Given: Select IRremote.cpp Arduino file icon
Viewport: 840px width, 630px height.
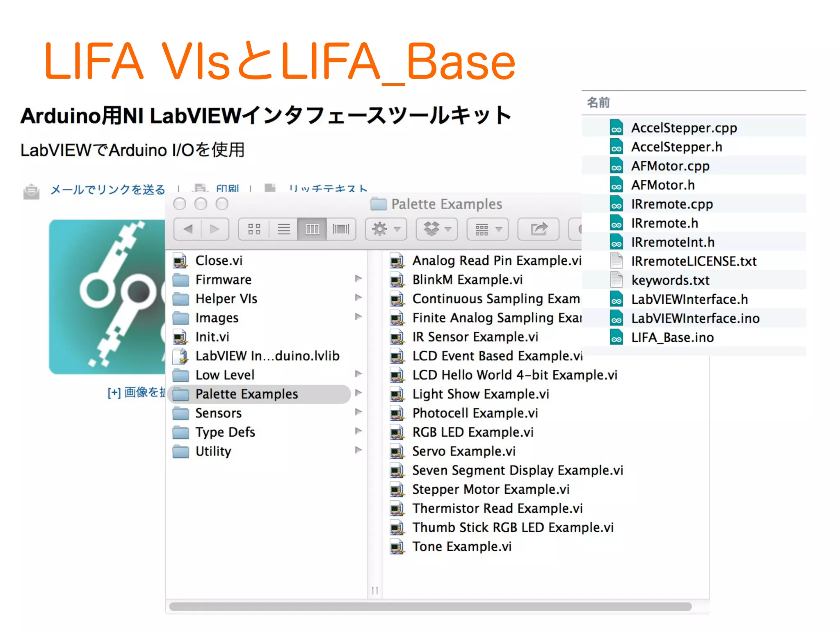Looking at the screenshot, I should [616, 204].
